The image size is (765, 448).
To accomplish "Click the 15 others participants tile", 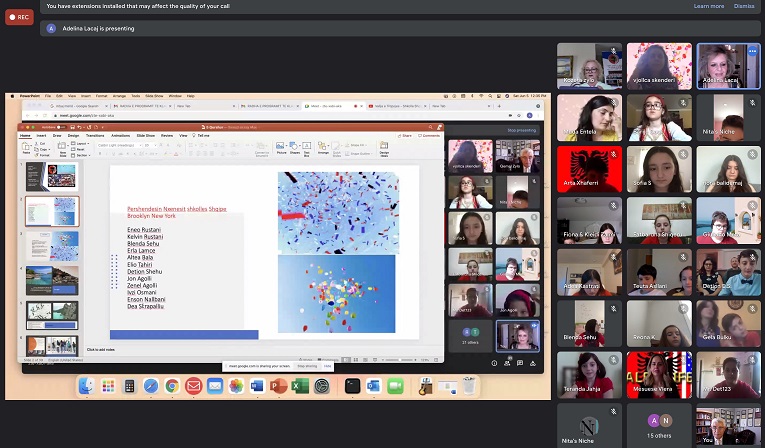I will [x=659, y=425].
